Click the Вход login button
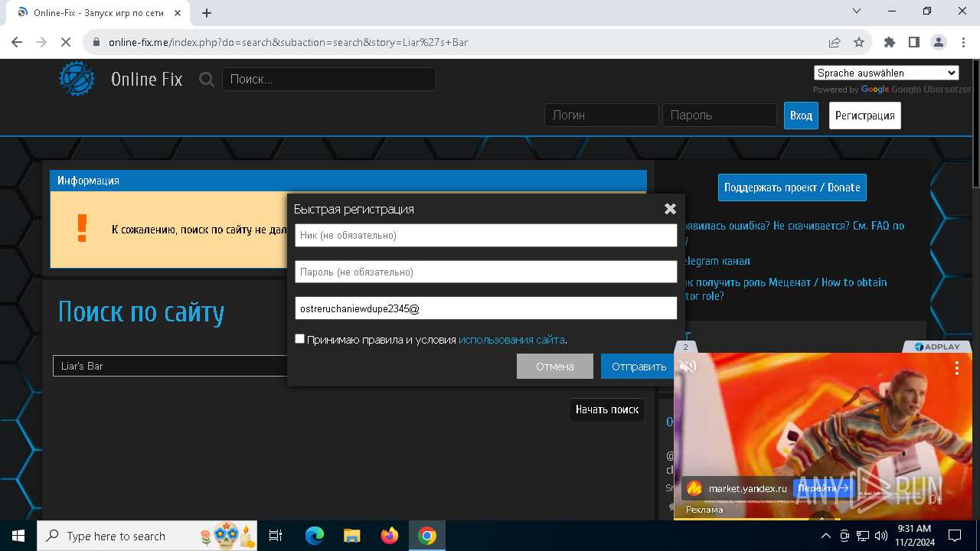980x551 pixels. point(801,116)
